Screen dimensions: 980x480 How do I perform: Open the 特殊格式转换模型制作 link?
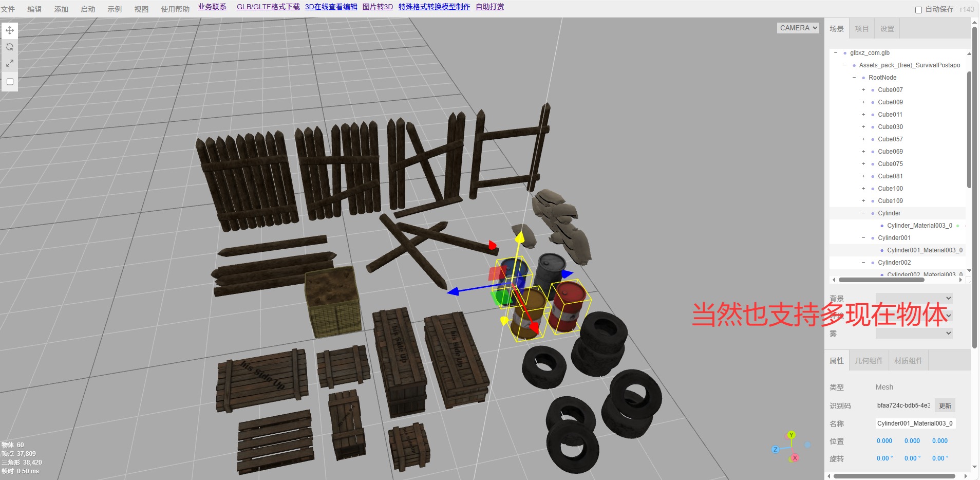click(x=434, y=7)
